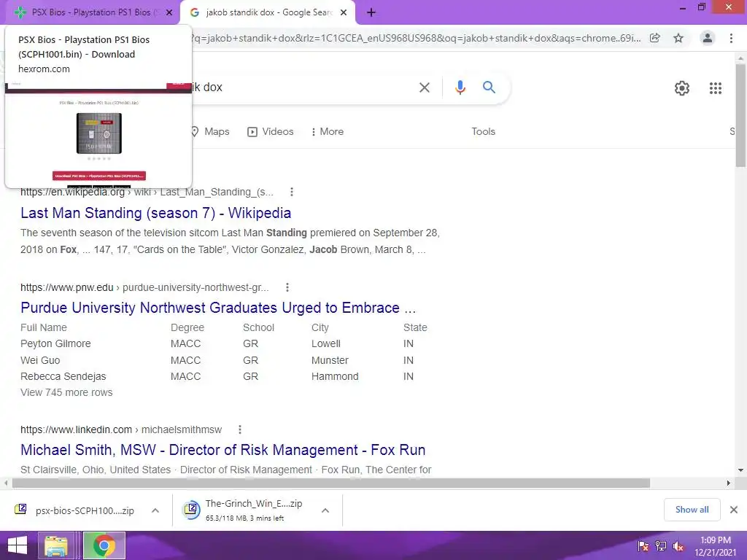Close the PSX Bios tab
The height and width of the screenshot is (560, 747).
point(169,13)
